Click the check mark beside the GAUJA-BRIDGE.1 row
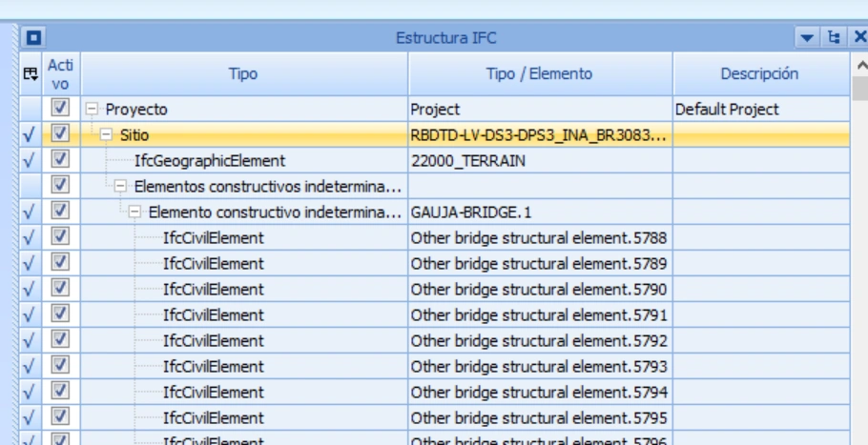 [x=31, y=212]
